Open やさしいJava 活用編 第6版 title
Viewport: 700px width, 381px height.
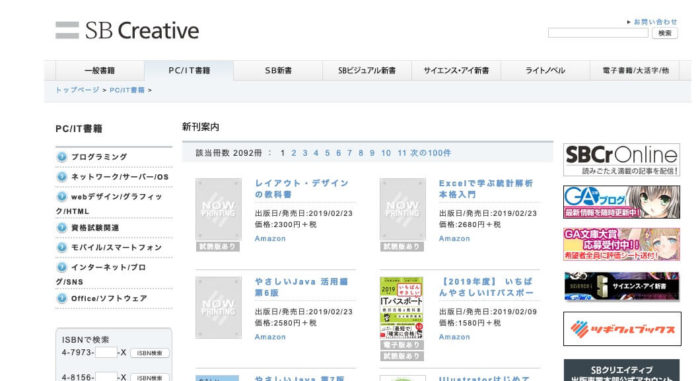click(x=301, y=287)
